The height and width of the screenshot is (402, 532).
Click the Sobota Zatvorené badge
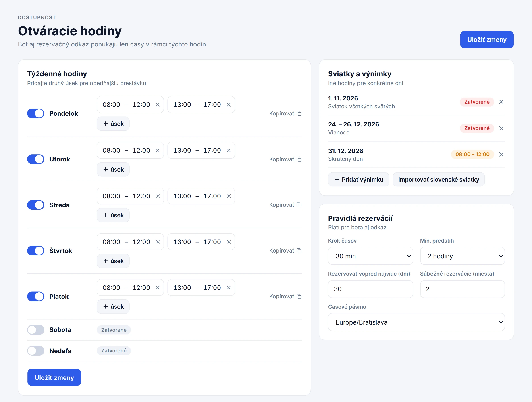click(x=114, y=330)
